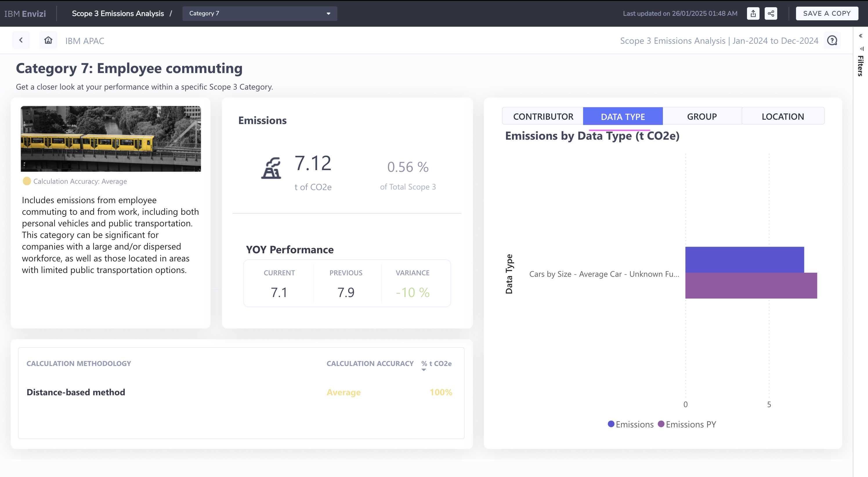The width and height of the screenshot is (868, 477).
Task: Select the GROUP tab
Action: (701, 116)
